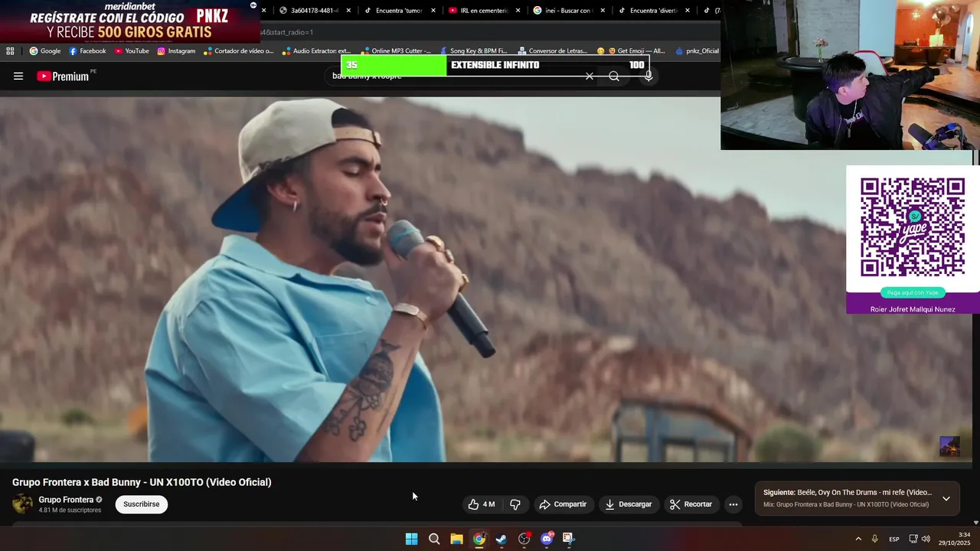
Task: Subscribe to Grupo Frontera with Suscribirse
Action: coord(142,504)
